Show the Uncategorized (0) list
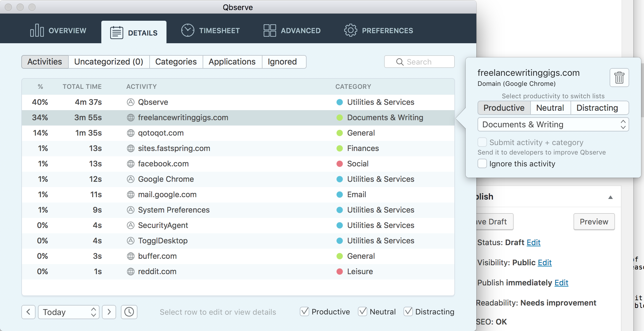The height and width of the screenshot is (331, 644). [x=109, y=62]
